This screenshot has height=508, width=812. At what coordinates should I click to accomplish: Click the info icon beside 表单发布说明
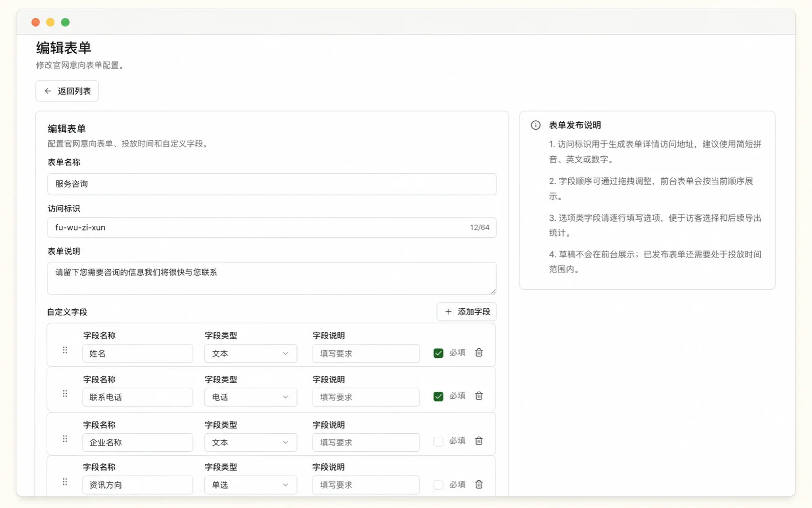(x=536, y=125)
